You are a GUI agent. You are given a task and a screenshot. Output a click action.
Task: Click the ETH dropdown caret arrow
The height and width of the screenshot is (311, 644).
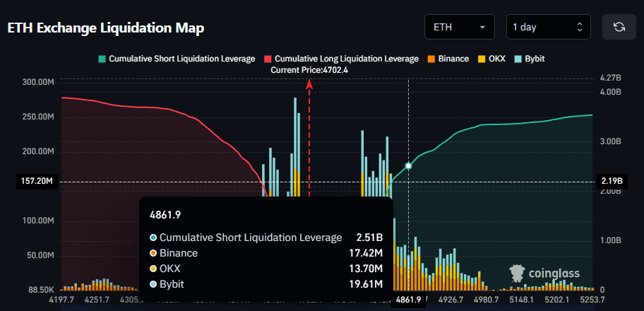[x=482, y=28]
